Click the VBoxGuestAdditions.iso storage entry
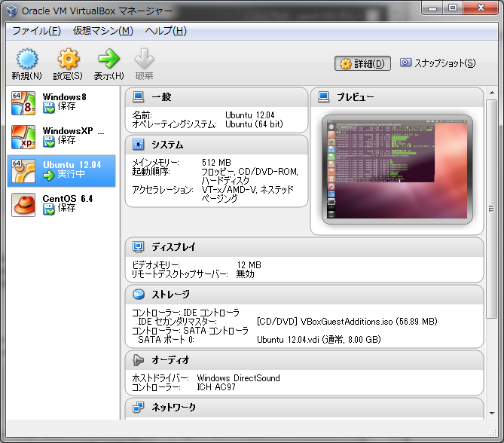 (347, 322)
